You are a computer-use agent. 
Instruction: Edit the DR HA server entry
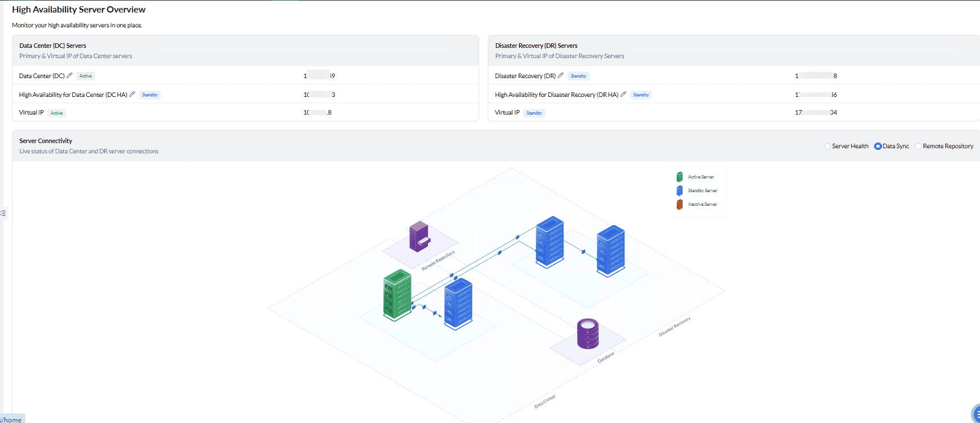tap(623, 94)
